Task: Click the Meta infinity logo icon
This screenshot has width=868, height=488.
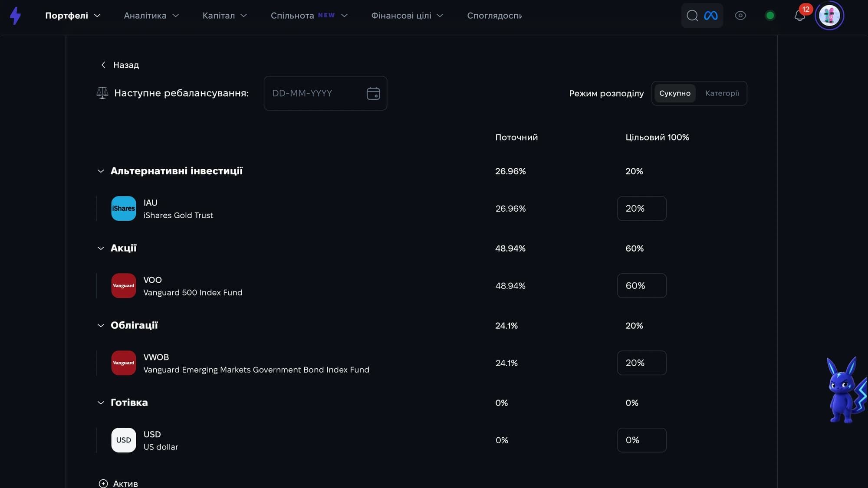Action: pos(711,16)
